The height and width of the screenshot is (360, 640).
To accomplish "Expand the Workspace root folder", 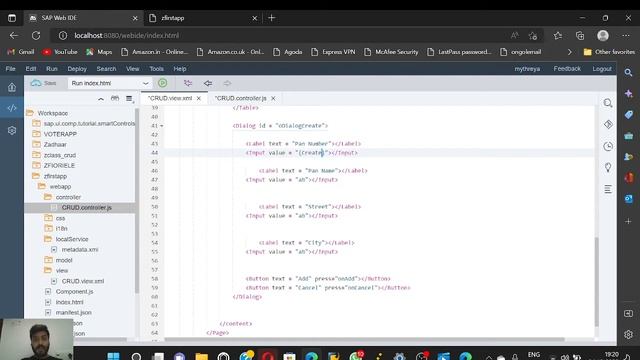I will coord(30,113).
